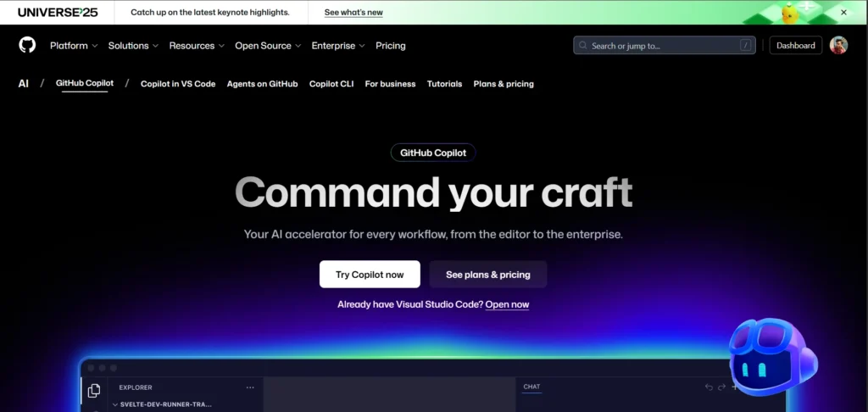Click the redo arrow in Chat panel

(x=721, y=387)
